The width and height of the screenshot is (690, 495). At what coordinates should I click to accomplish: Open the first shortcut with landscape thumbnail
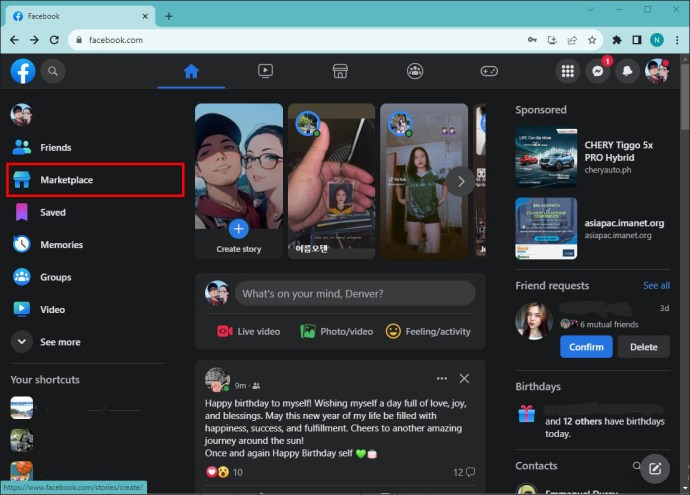pyautogui.click(x=22, y=408)
